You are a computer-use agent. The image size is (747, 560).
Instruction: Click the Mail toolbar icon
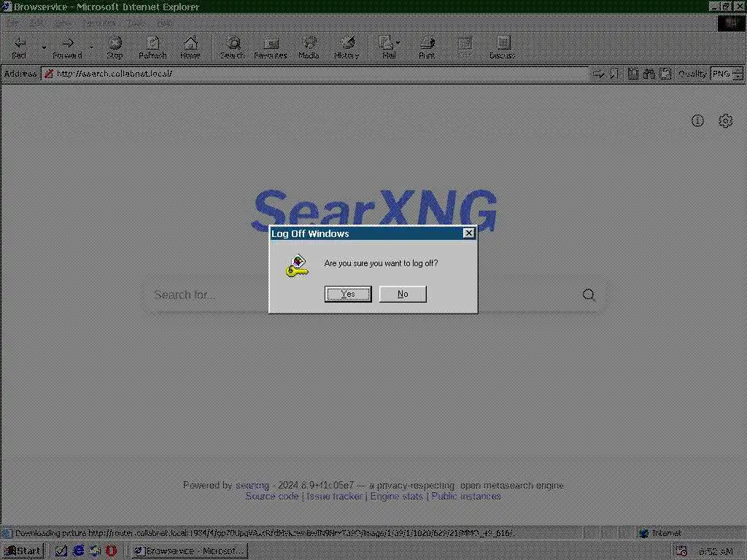pos(387,47)
